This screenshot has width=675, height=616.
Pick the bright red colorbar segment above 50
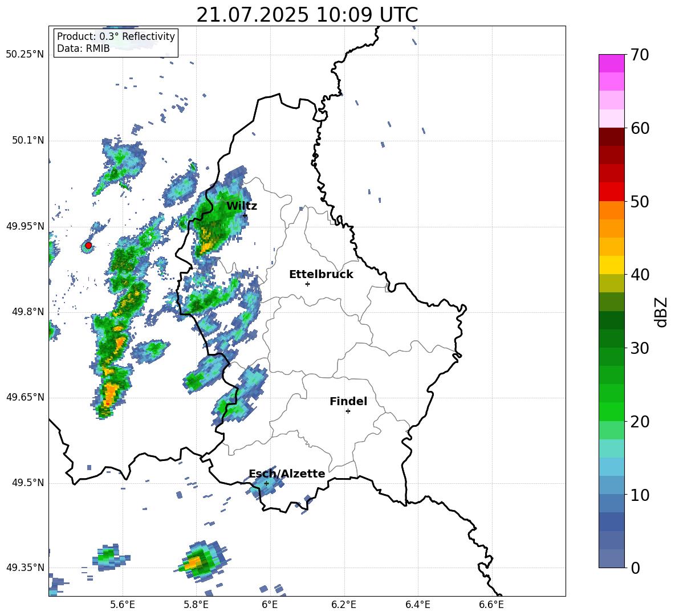[x=611, y=191]
